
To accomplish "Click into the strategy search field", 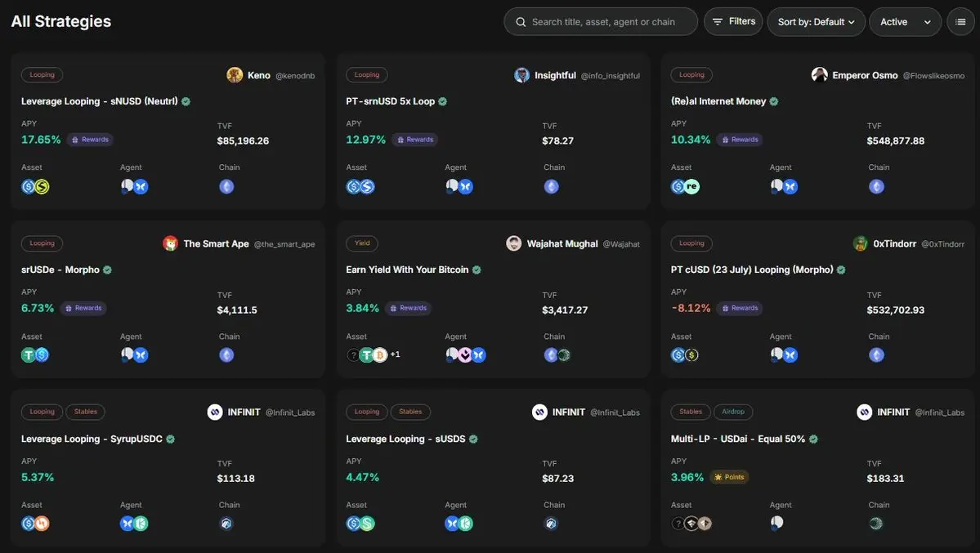I will pyautogui.click(x=601, y=22).
